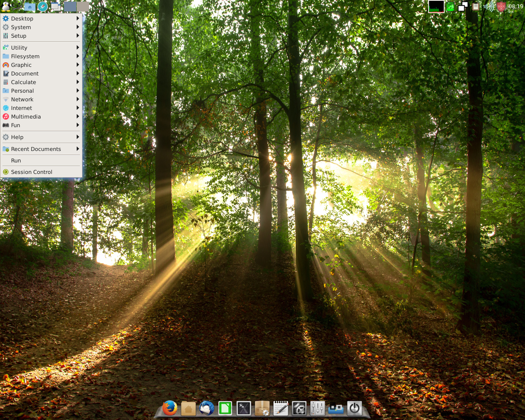This screenshot has width=525, height=420.
Task: Open the Calculate submenu
Action: (41, 82)
